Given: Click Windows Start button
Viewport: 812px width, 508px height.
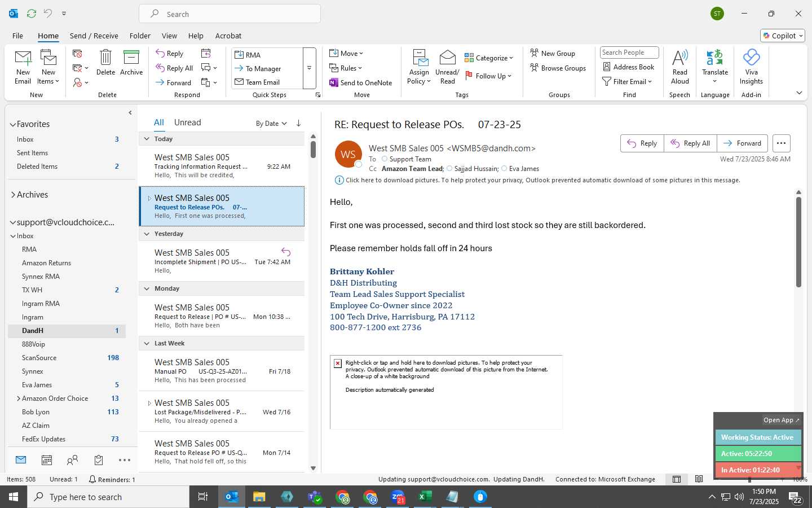Looking at the screenshot, I should pyautogui.click(x=14, y=497).
